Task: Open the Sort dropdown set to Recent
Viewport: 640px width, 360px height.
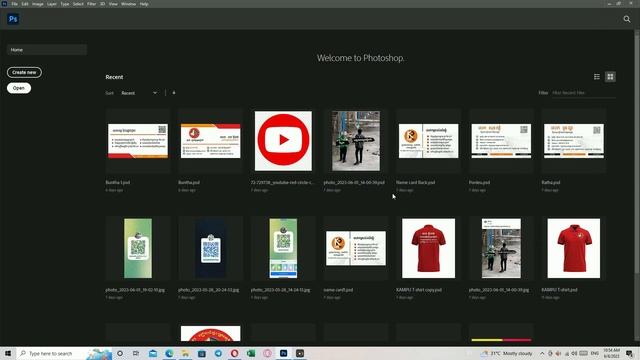Action: 139,93
